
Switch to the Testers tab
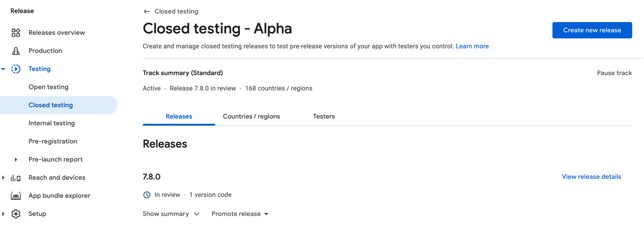click(324, 117)
